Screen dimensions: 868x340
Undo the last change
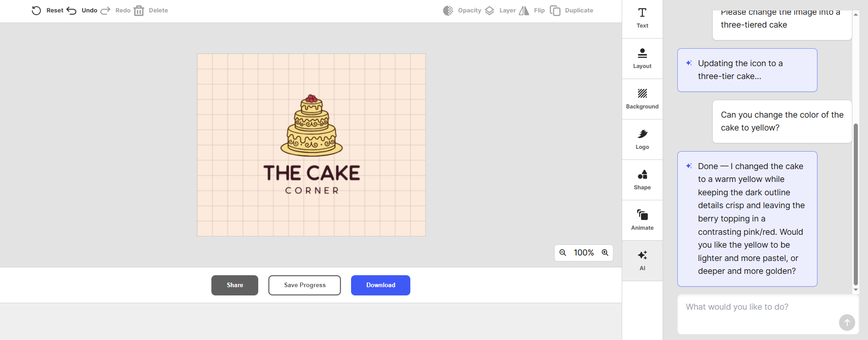point(72,11)
